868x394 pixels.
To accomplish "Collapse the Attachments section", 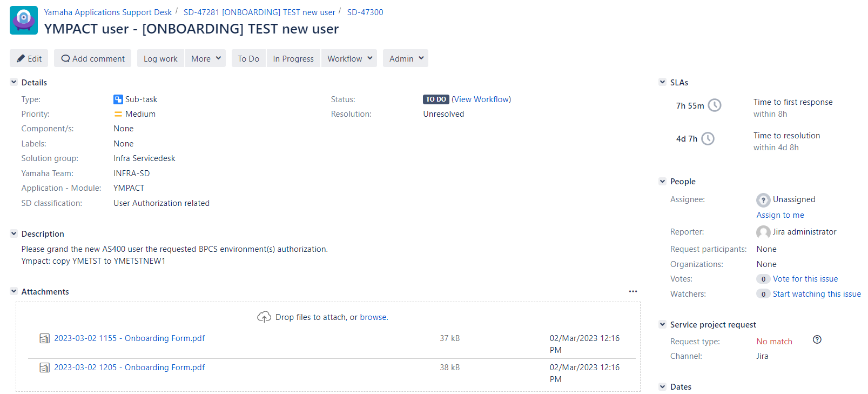I will 14,291.
